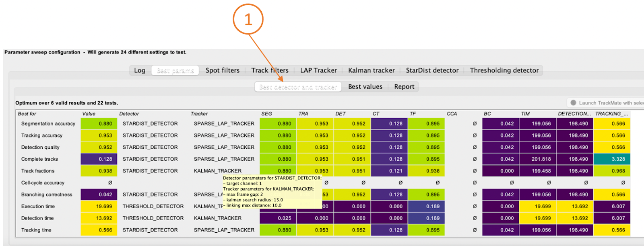Click the 0.025 SEG cell in Detection time row
Image resolution: width=644 pixels, height=246 pixels.
[278, 218]
